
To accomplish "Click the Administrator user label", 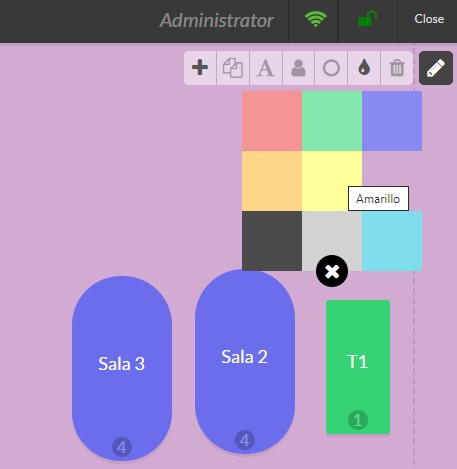I will point(217,20).
